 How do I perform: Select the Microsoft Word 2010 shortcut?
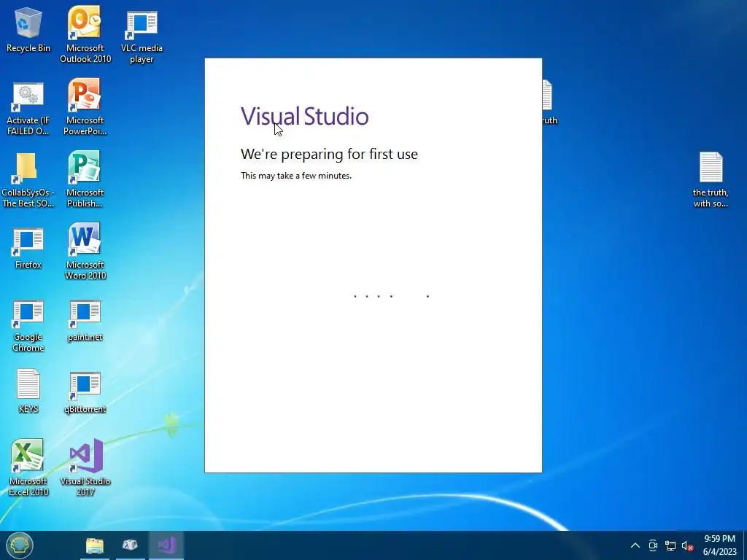[85, 251]
